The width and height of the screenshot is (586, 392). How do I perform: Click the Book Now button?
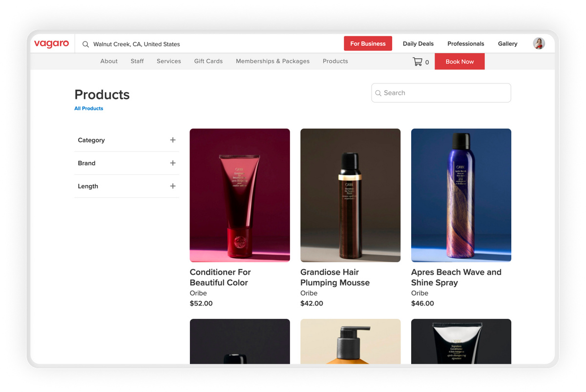click(x=460, y=62)
